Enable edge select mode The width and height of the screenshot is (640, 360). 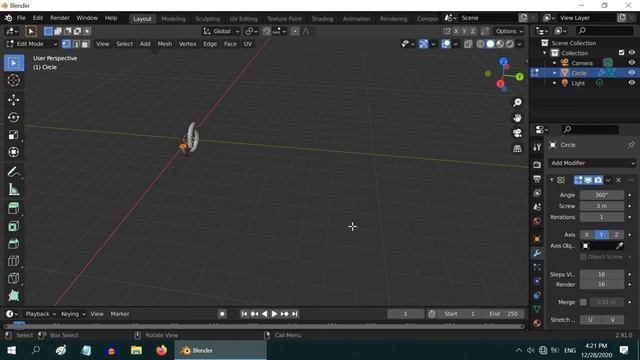pos(76,44)
